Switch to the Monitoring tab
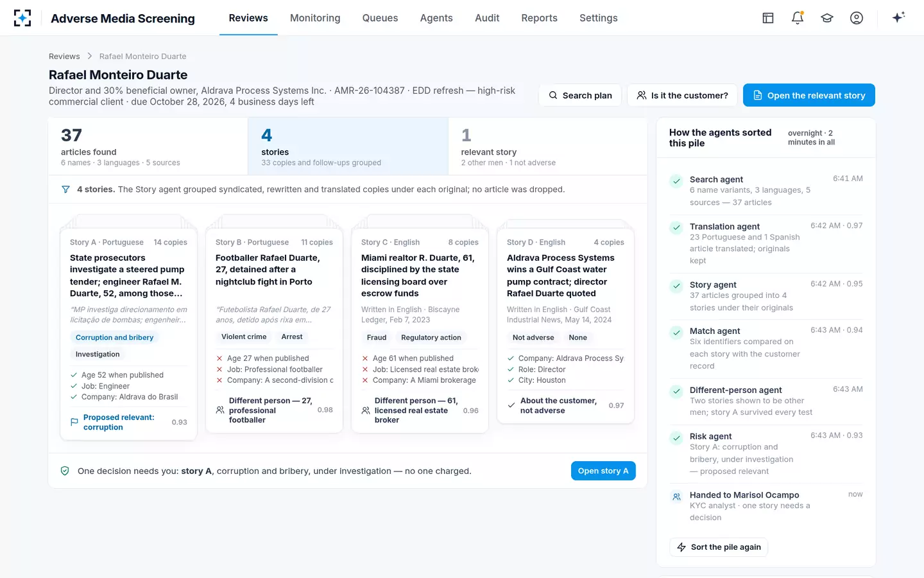924x578 pixels. point(315,18)
